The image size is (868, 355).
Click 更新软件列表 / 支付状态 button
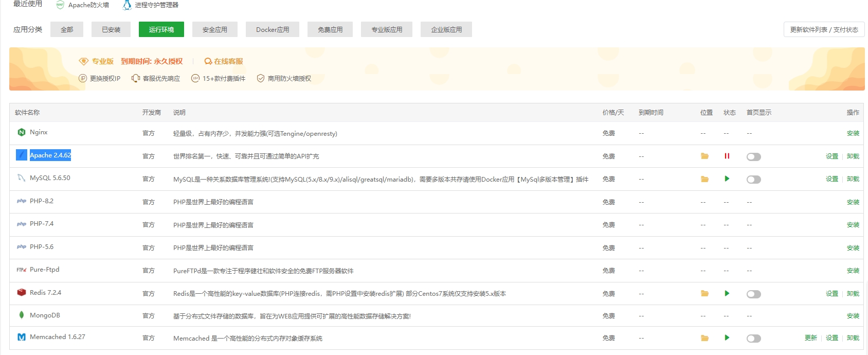click(x=824, y=29)
